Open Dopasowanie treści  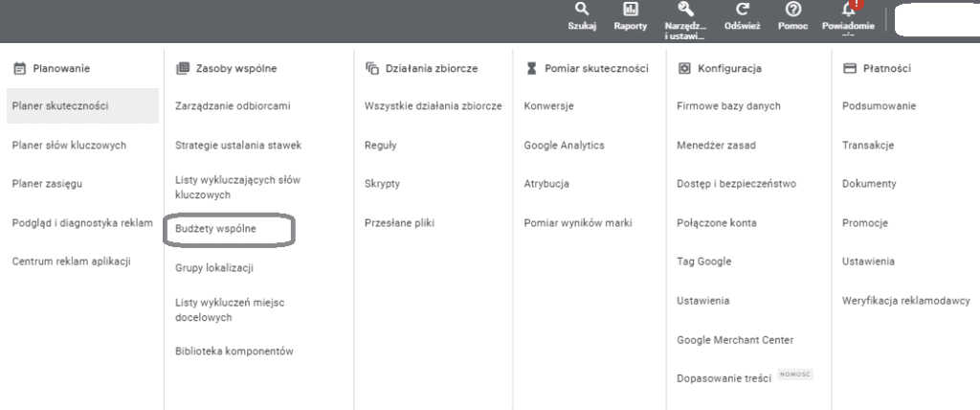pos(724,378)
